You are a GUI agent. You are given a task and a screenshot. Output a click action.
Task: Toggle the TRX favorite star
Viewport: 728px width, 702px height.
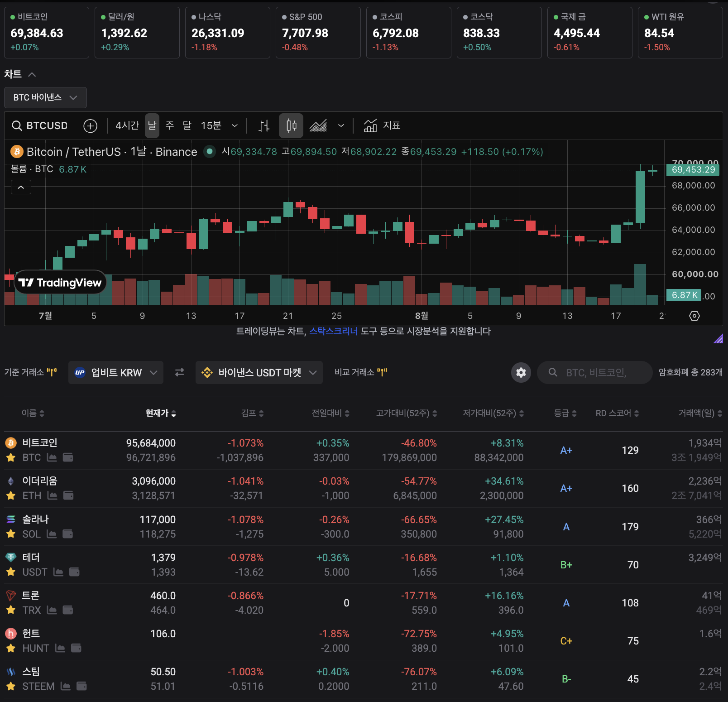[x=11, y=610]
